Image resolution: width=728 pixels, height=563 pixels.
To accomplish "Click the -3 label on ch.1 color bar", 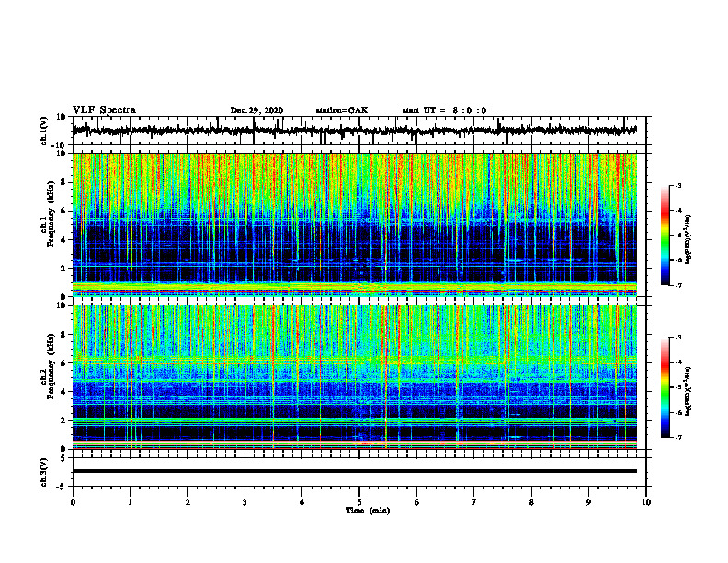I will 678,185.
